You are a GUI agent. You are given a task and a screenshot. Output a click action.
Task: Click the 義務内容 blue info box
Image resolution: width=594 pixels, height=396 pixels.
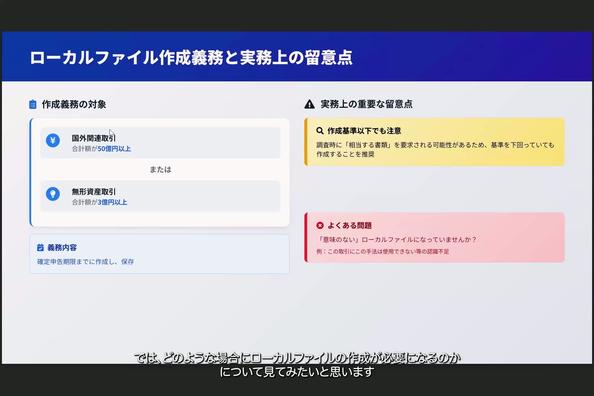point(159,254)
